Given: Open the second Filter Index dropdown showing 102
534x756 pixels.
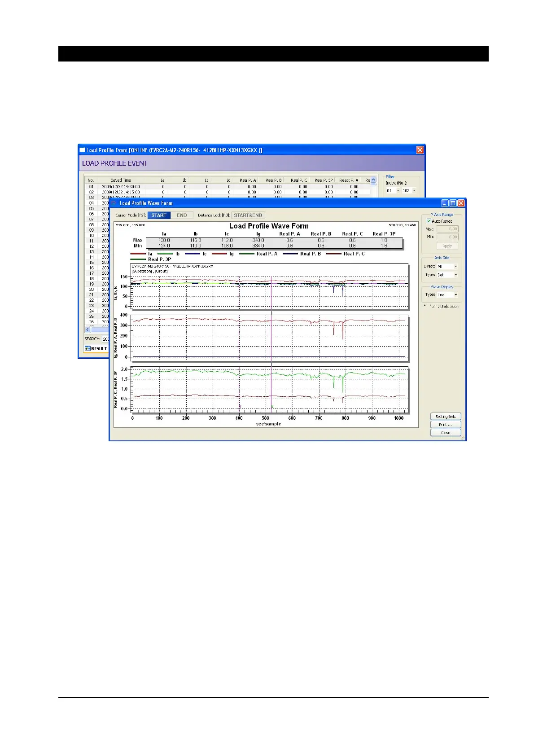Looking at the screenshot, I should 409,190.
